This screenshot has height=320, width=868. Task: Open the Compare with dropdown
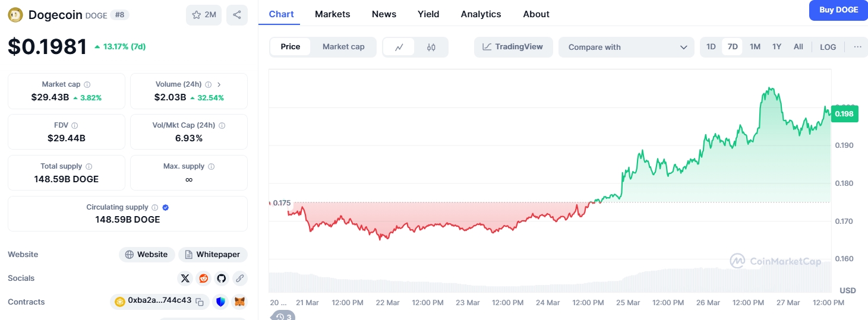pyautogui.click(x=626, y=47)
